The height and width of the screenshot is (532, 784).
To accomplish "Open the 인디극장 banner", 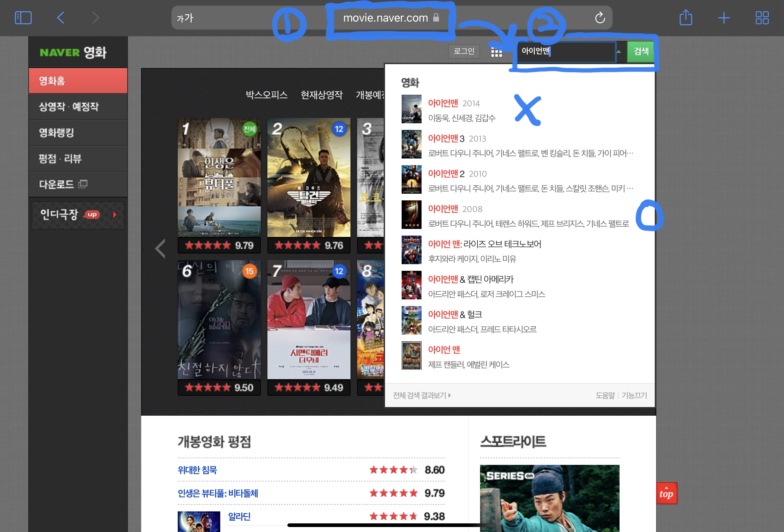I will (78, 215).
